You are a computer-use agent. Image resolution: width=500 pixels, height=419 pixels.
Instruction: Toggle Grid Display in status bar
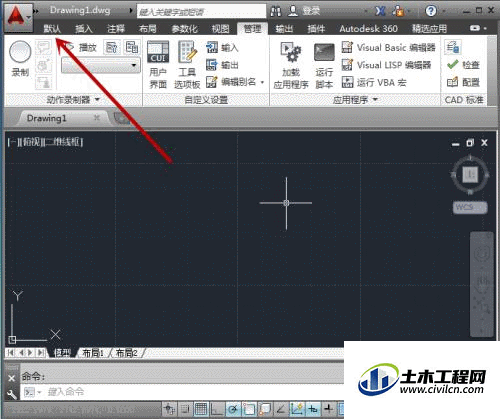click(x=201, y=409)
